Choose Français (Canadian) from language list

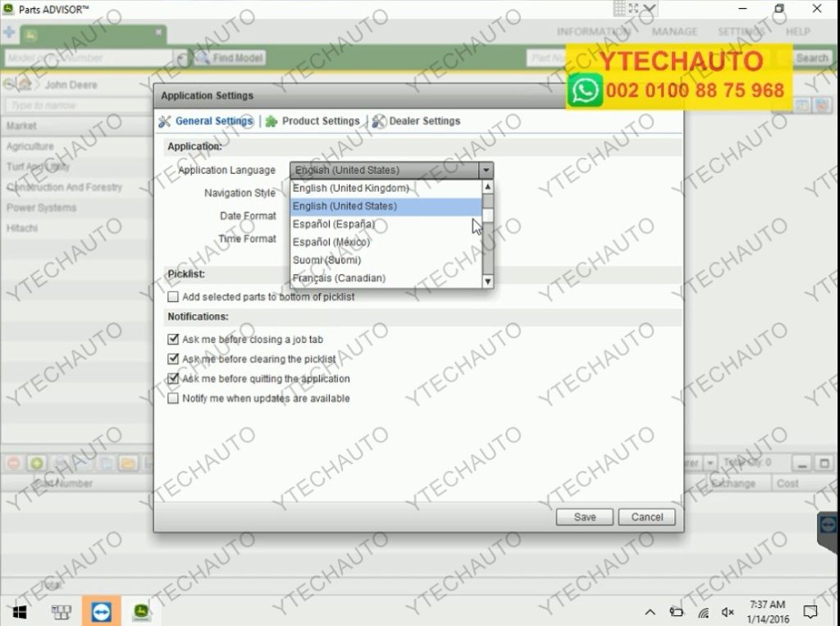(386, 278)
